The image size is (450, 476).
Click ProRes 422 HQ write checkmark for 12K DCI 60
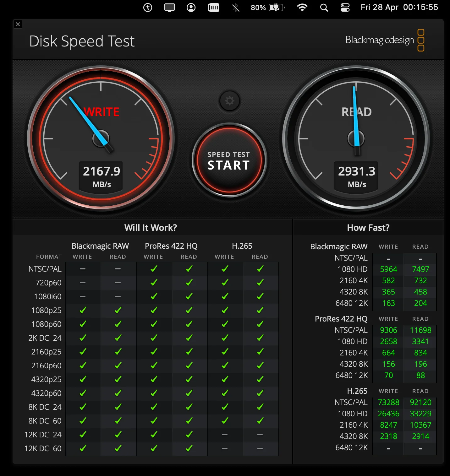pos(154,448)
